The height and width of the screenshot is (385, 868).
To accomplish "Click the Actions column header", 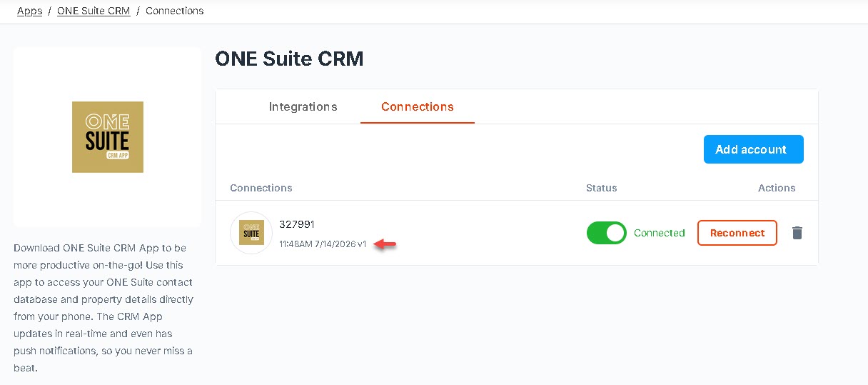I will click(777, 188).
